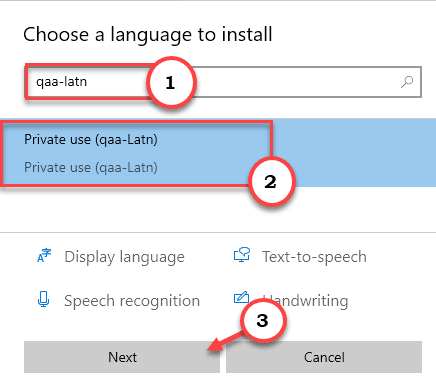Click the Handwriting pen icon
This screenshot has width=436, height=382.
click(241, 297)
